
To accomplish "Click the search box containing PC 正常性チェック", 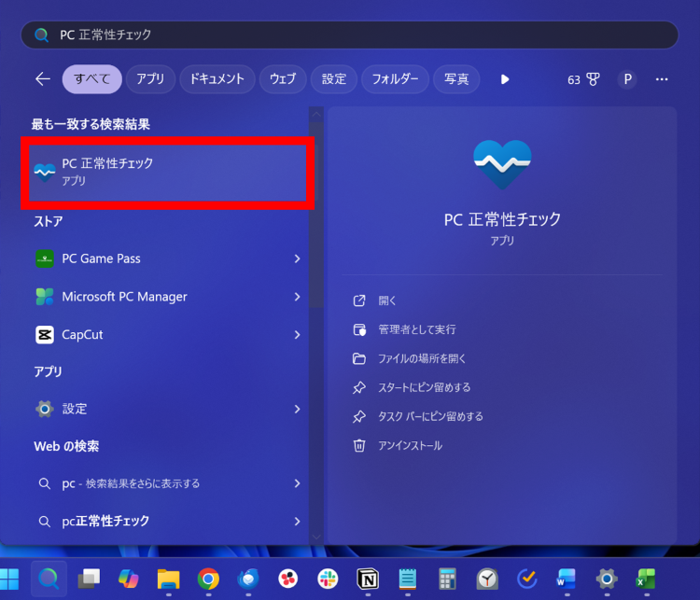I will coord(350,35).
